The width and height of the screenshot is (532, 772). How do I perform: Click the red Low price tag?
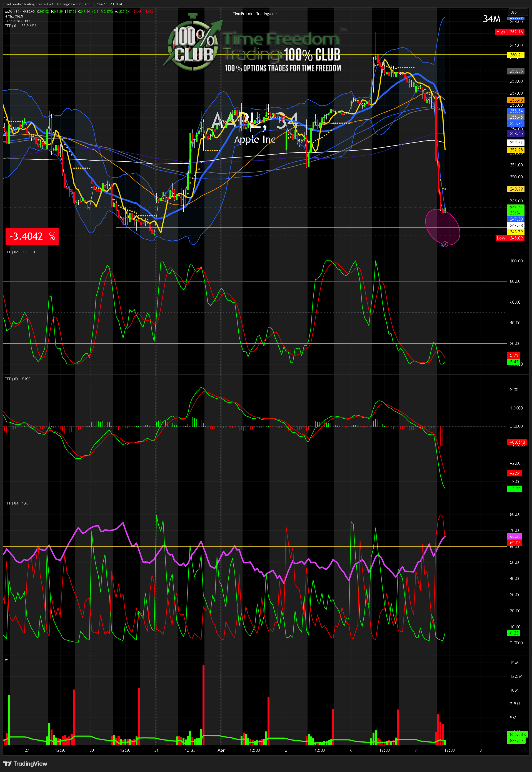click(x=501, y=238)
